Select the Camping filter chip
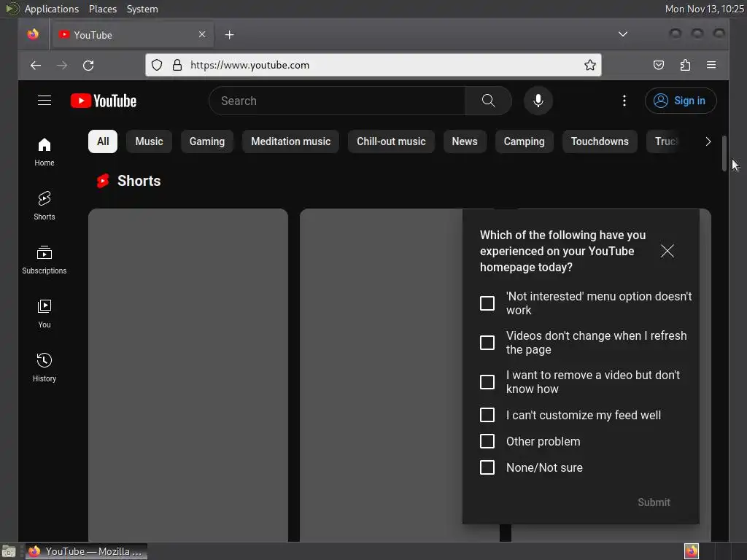 click(x=524, y=141)
